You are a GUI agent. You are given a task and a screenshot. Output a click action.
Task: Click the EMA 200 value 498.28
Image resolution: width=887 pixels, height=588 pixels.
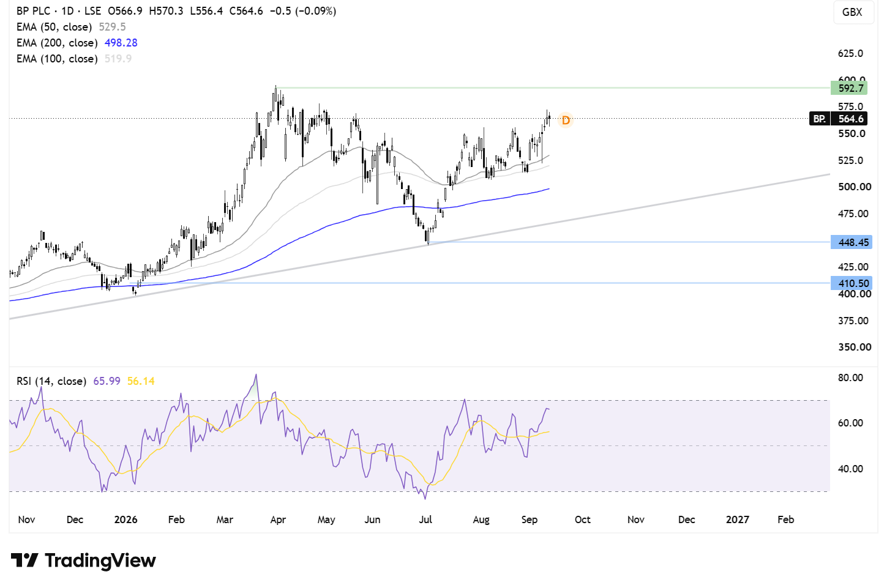click(x=121, y=43)
